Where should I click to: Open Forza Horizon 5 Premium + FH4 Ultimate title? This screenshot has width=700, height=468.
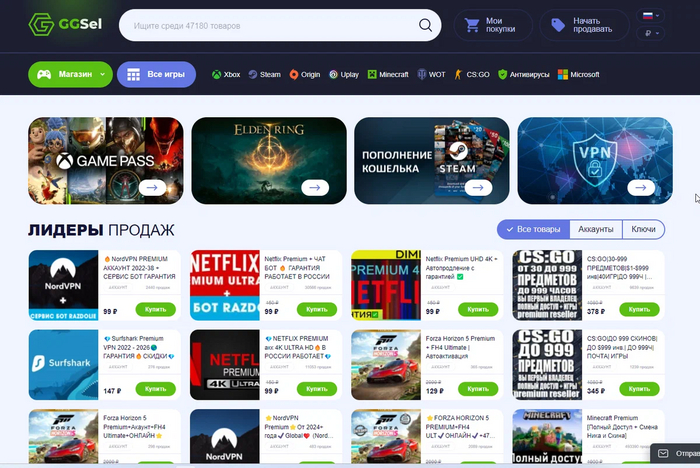tap(460, 347)
